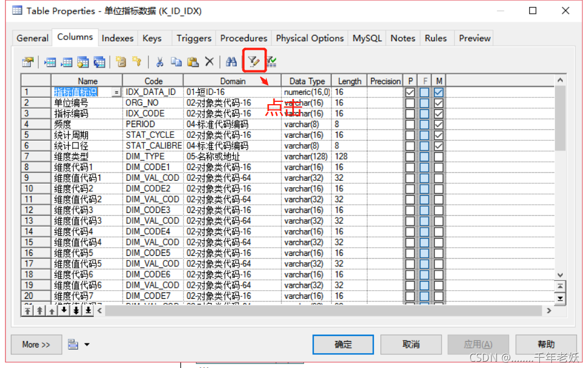The image size is (588, 368).
Task: Open the Preview tab
Action: pyautogui.click(x=475, y=38)
